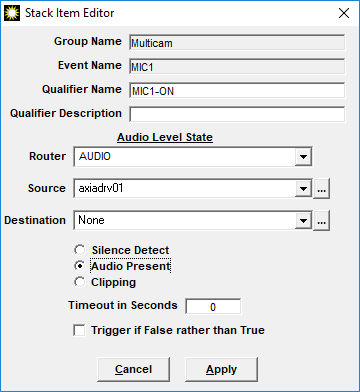Choose the Clipping radio option
This screenshot has height=392, width=360.
(80, 282)
